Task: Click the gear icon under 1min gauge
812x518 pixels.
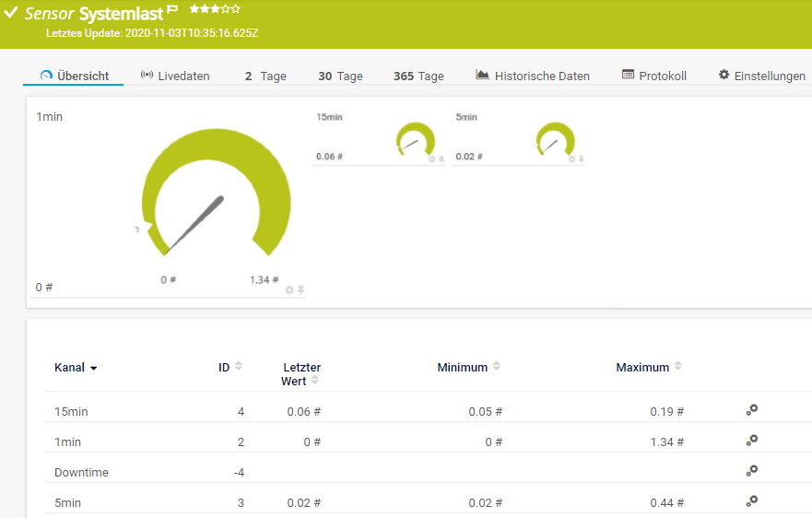Action: [289, 289]
